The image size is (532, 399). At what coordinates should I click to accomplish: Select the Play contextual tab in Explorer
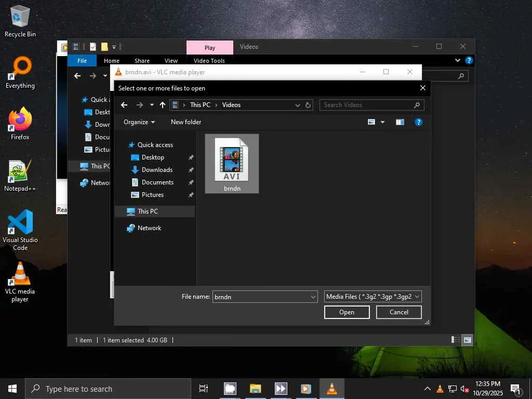(210, 48)
